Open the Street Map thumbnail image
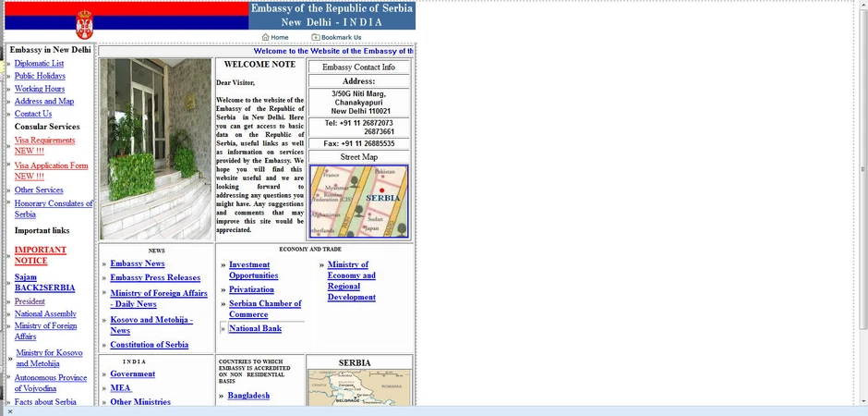The width and height of the screenshot is (868, 416). 358,202
